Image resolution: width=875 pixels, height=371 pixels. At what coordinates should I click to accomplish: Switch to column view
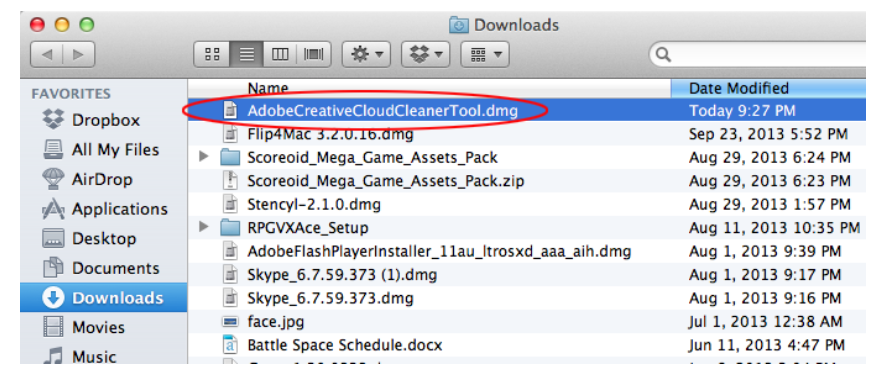(x=280, y=55)
